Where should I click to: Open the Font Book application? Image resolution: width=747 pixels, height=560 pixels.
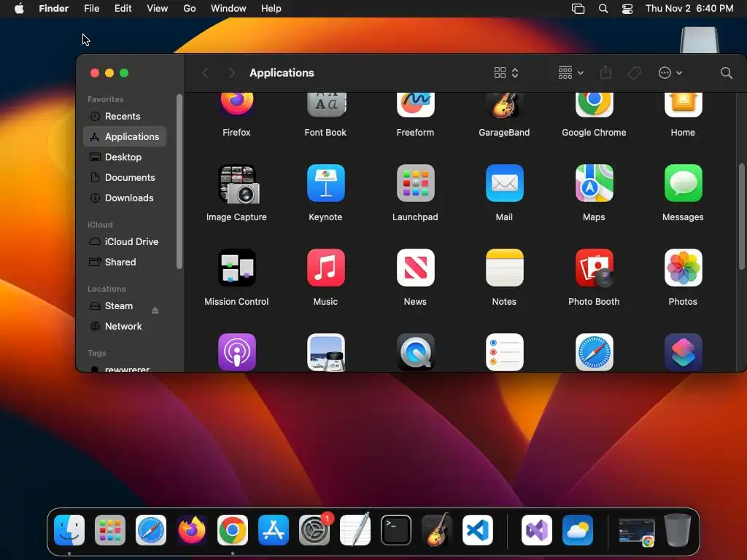coord(326,105)
